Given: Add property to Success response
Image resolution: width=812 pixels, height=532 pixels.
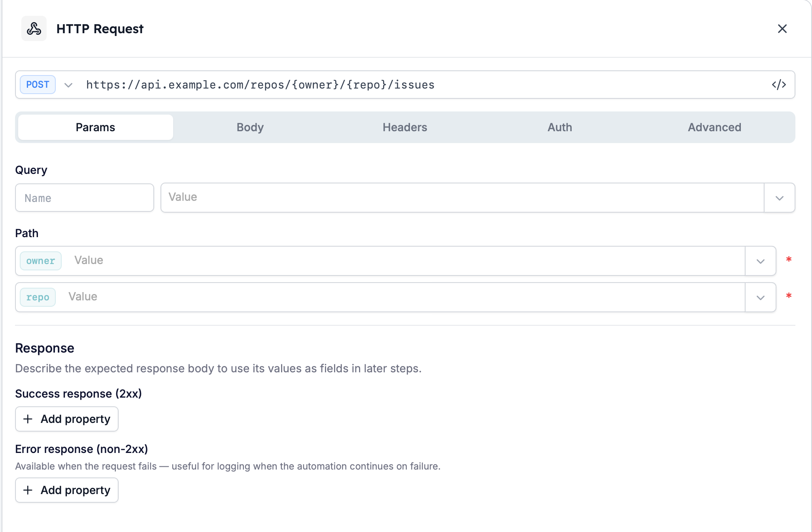Looking at the screenshot, I should point(67,419).
